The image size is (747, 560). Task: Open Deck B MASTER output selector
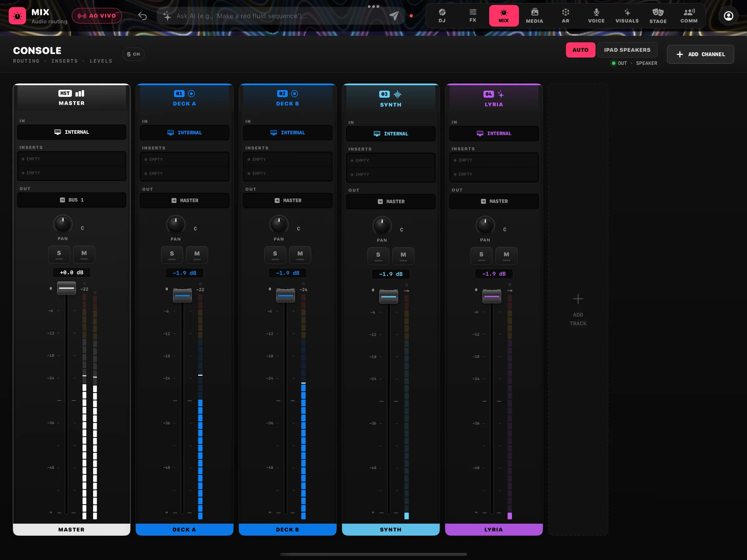[287, 200]
